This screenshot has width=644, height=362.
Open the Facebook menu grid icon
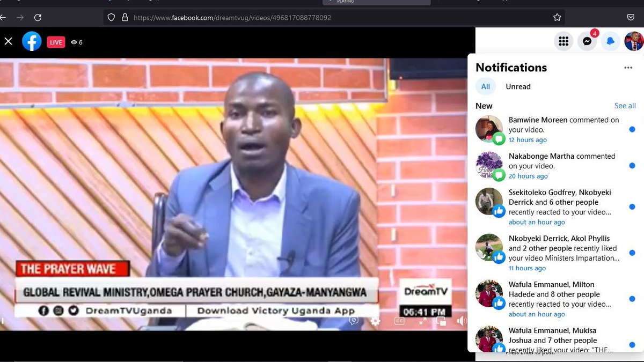tap(563, 41)
